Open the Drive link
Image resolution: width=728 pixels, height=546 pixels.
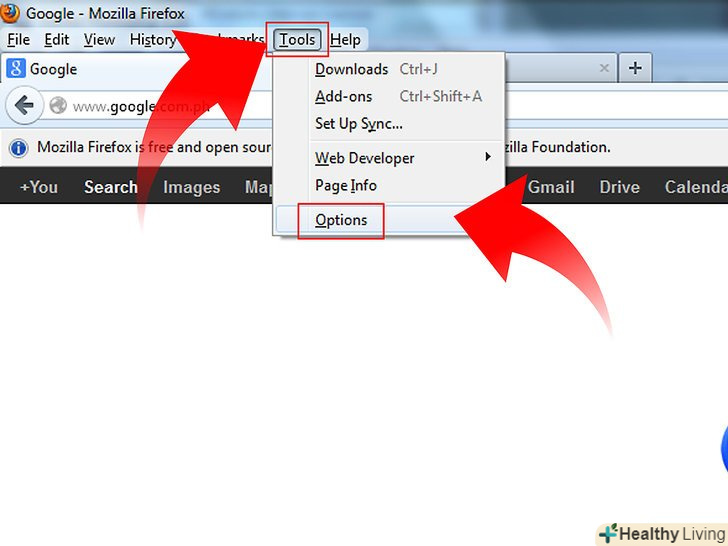(x=619, y=187)
